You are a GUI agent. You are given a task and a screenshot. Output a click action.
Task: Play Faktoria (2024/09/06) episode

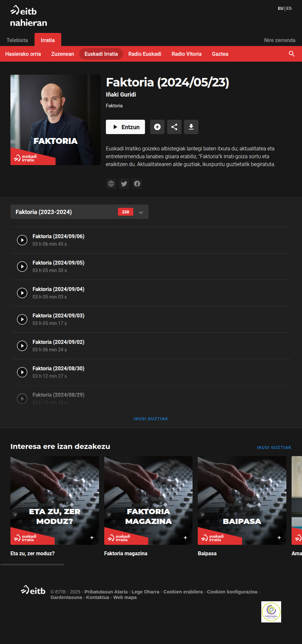(x=22, y=240)
